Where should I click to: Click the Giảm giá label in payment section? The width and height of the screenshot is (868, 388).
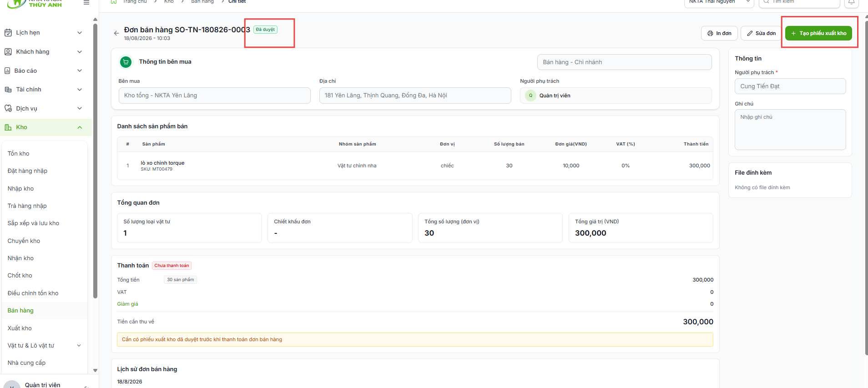coord(128,304)
